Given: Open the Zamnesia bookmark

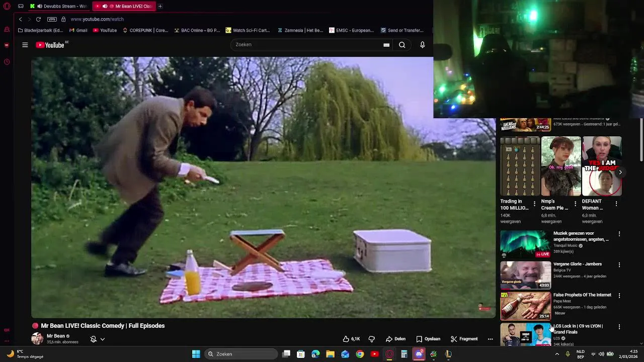Looking at the screenshot, I should (300, 30).
